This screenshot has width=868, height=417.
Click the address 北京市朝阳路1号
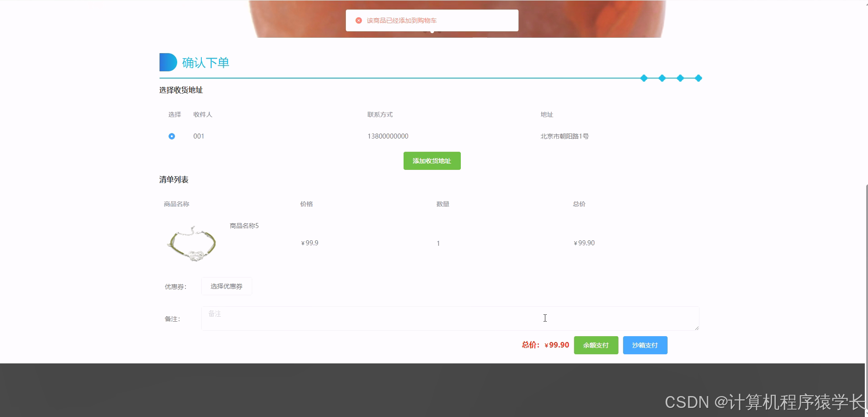(564, 136)
